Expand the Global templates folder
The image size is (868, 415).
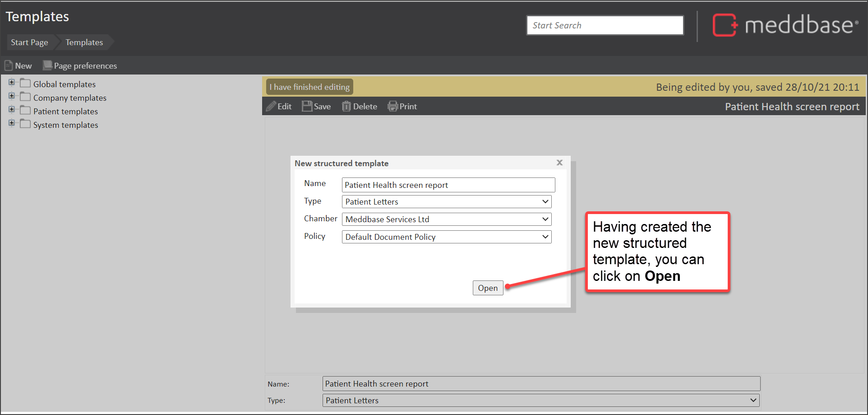(12, 82)
